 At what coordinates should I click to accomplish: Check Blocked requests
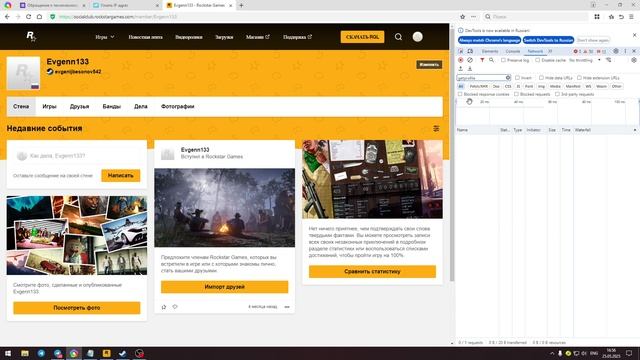coord(516,94)
